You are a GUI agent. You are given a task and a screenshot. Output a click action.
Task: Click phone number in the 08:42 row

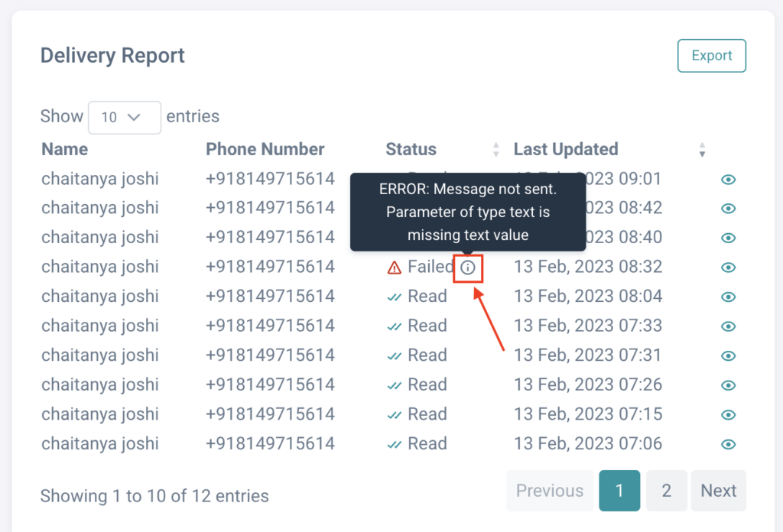click(x=270, y=208)
